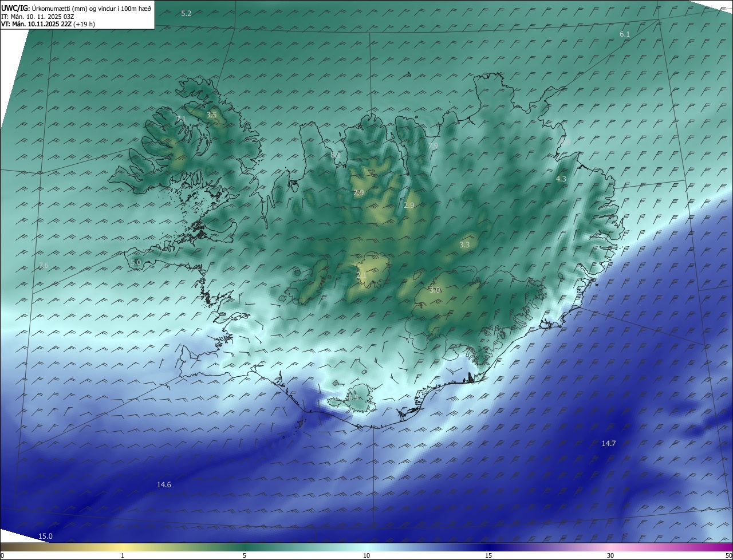Click the 5.0 value label

[136, 263]
